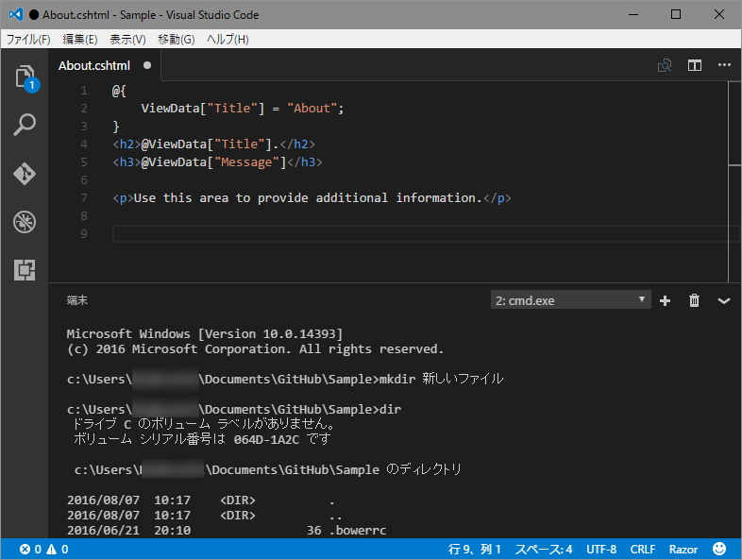Click the <h2>@ViewData["Title"] line
The width and height of the screenshot is (742, 560).
[x=213, y=144]
